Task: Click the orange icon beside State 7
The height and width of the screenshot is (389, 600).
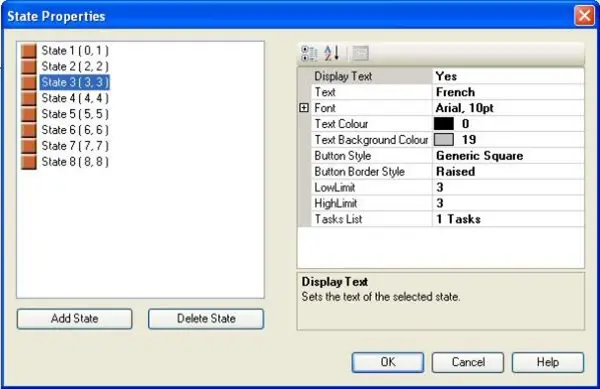Action: tap(29, 146)
